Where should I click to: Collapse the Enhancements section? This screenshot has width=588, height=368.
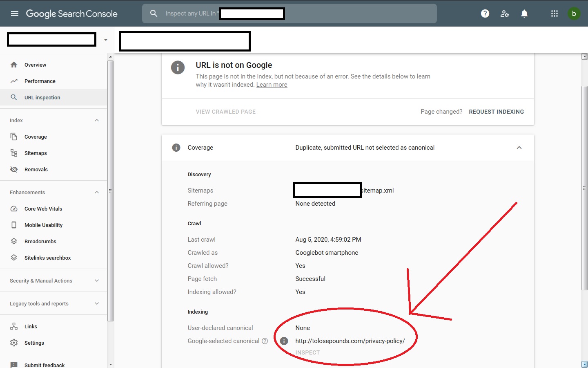coord(97,192)
